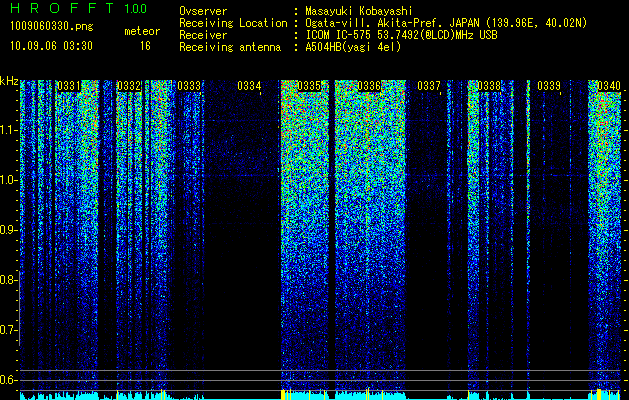Screen dimensions: 629x400
Task: Click the 1.1 kHz axis label
Action: coord(8,130)
